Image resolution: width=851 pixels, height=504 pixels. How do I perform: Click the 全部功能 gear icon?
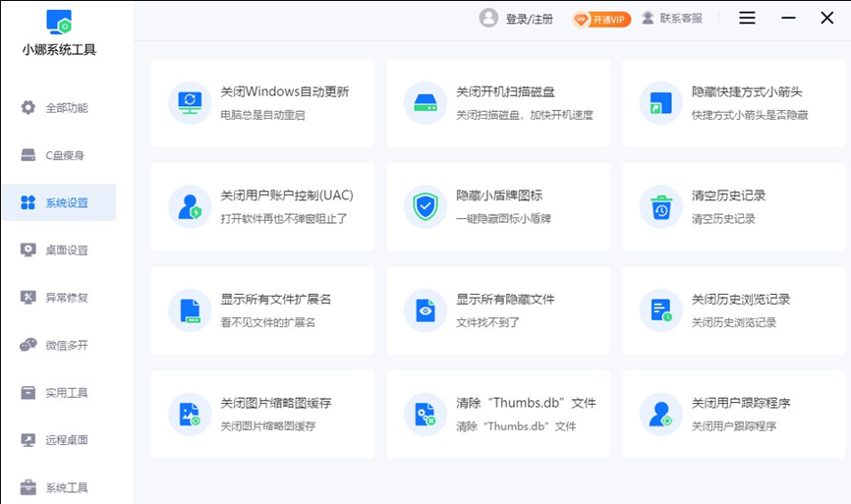28,107
